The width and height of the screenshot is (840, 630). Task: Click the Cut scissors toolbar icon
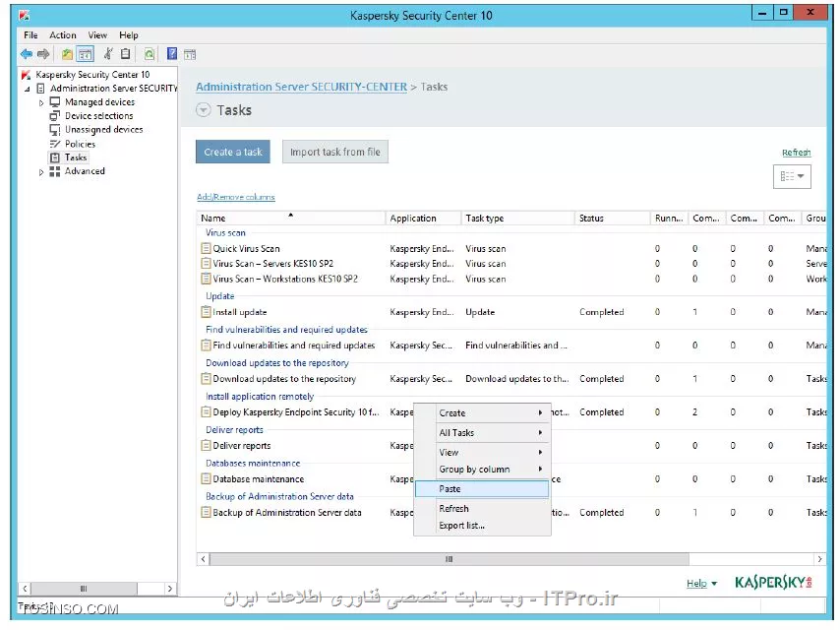(x=108, y=53)
